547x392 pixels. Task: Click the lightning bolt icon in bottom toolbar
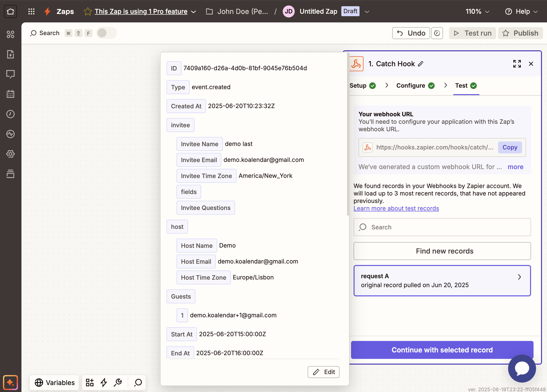coord(104,382)
